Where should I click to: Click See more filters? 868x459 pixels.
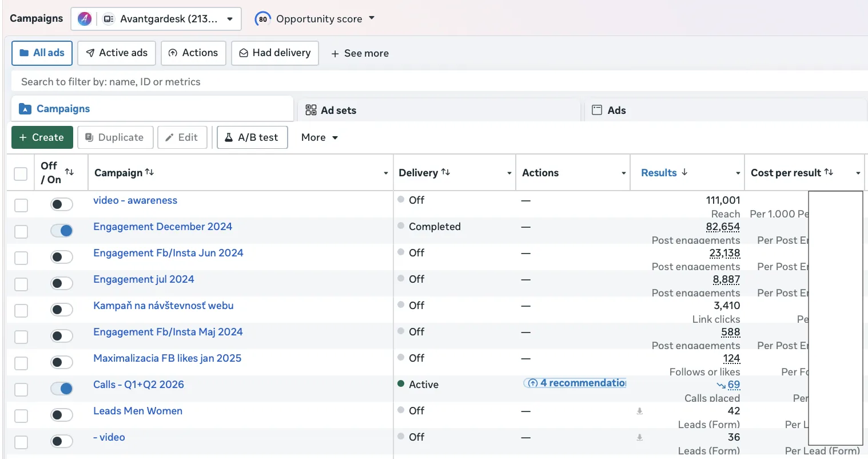[x=360, y=53]
